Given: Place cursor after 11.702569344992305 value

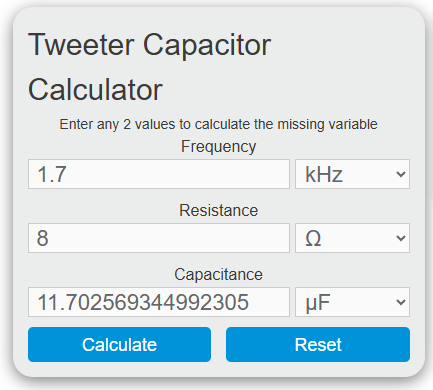Looking at the screenshot, I should (x=250, y=302).
